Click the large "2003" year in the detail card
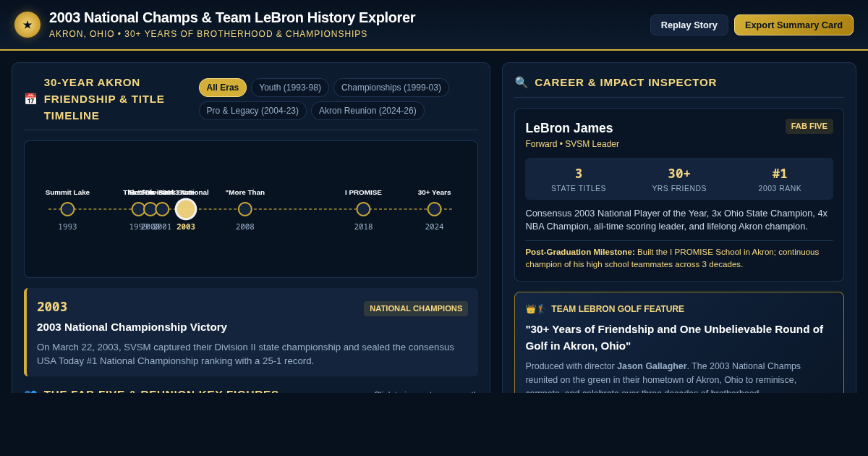Screen dimensions: 868x456 coord(52,307)
